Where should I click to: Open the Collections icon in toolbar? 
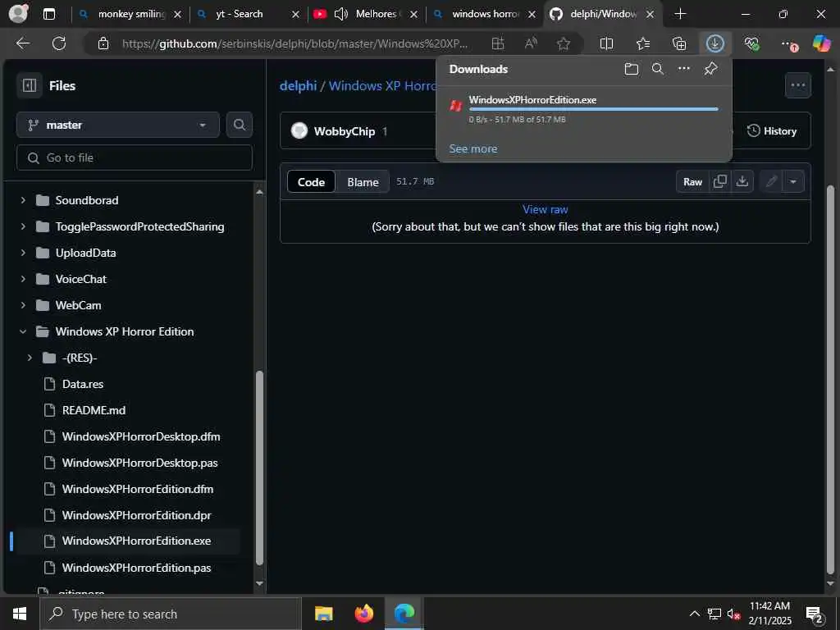[679, 43]
